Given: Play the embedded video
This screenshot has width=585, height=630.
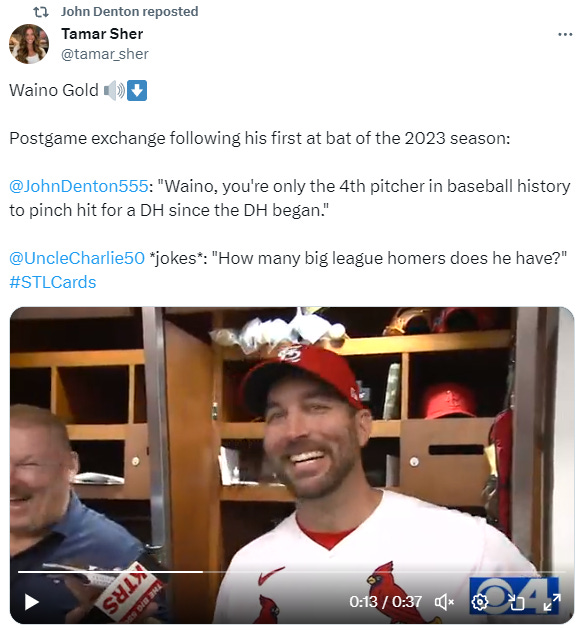Looking at the screenshot, I should click(32, 602).
